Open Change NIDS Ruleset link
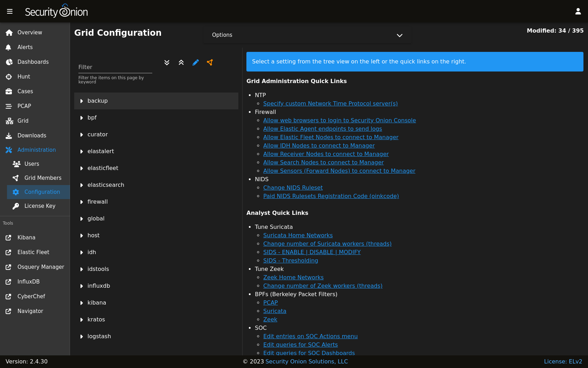The width and height of the screenshot is (588, 368). click(x=293, y=188)
